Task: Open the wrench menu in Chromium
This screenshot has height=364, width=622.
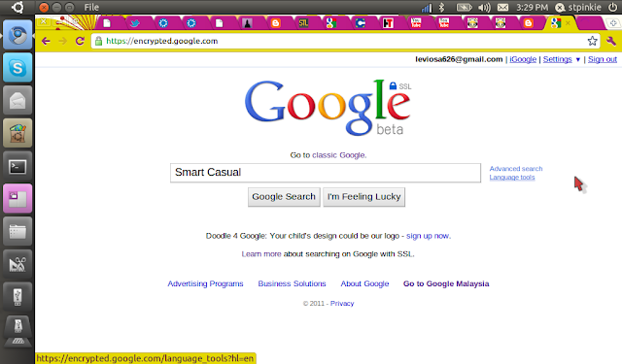Action: tap(611, 41)
